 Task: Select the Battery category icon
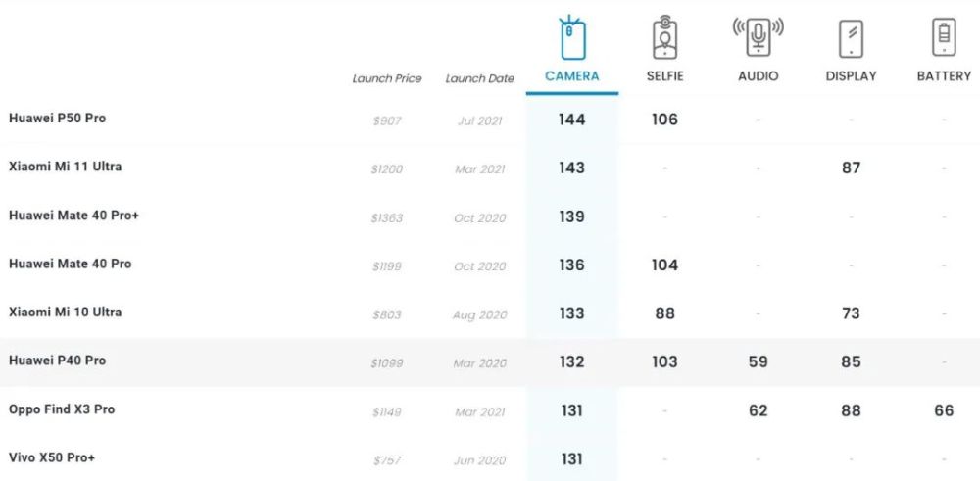coord(944,38)
